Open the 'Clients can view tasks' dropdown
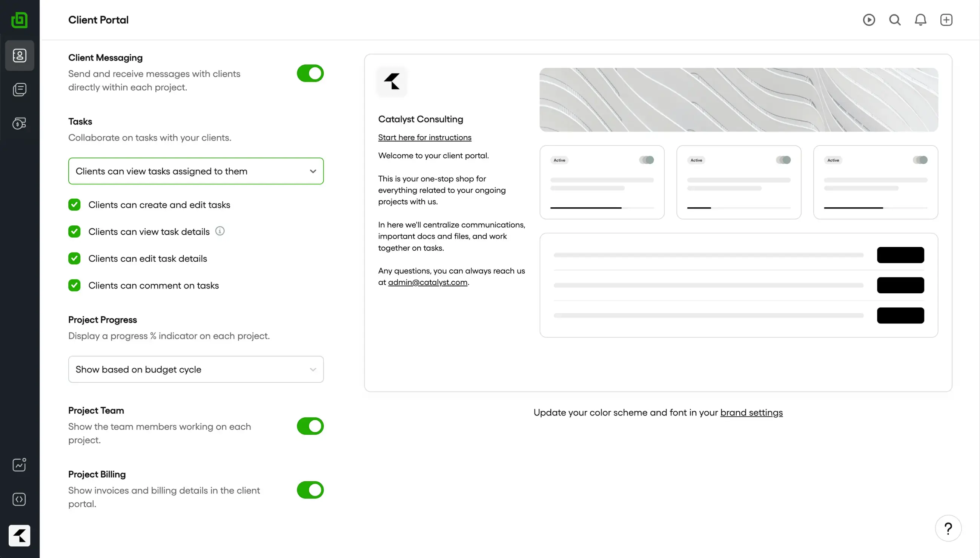 196,171
